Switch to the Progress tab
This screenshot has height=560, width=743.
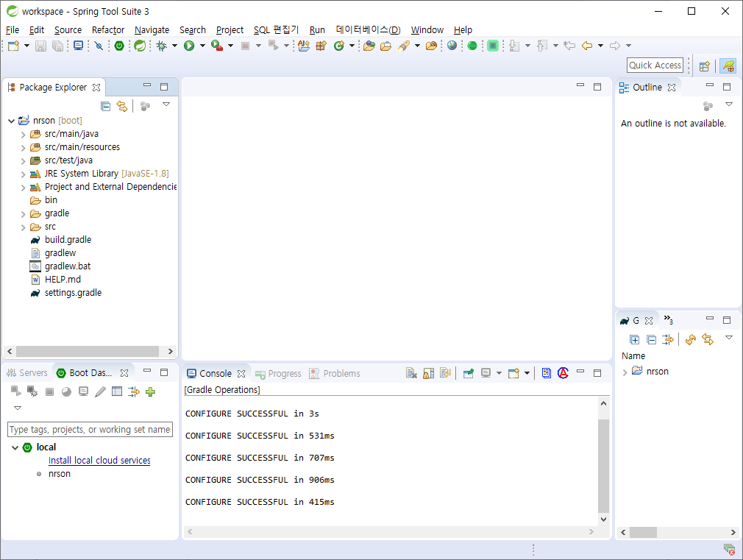click(x=278, y=374)
